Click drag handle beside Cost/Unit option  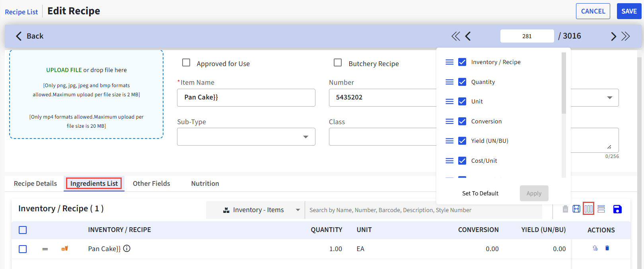click(x=449, y=161)
